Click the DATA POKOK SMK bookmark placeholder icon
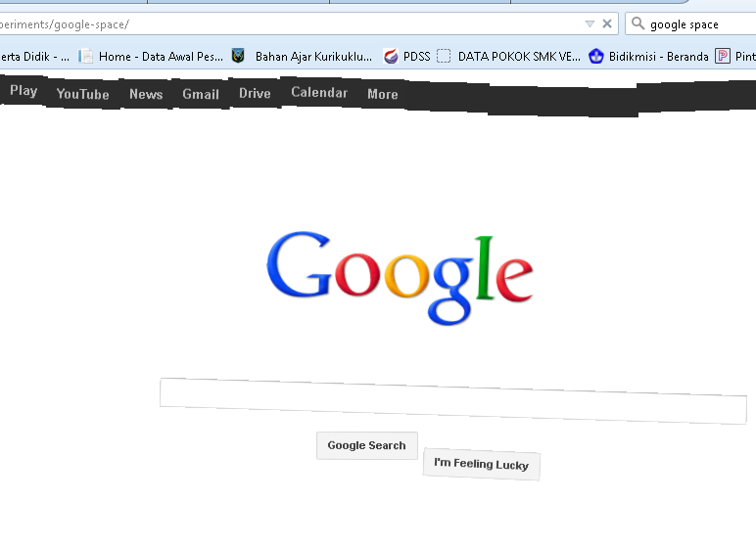 point(444,57)
